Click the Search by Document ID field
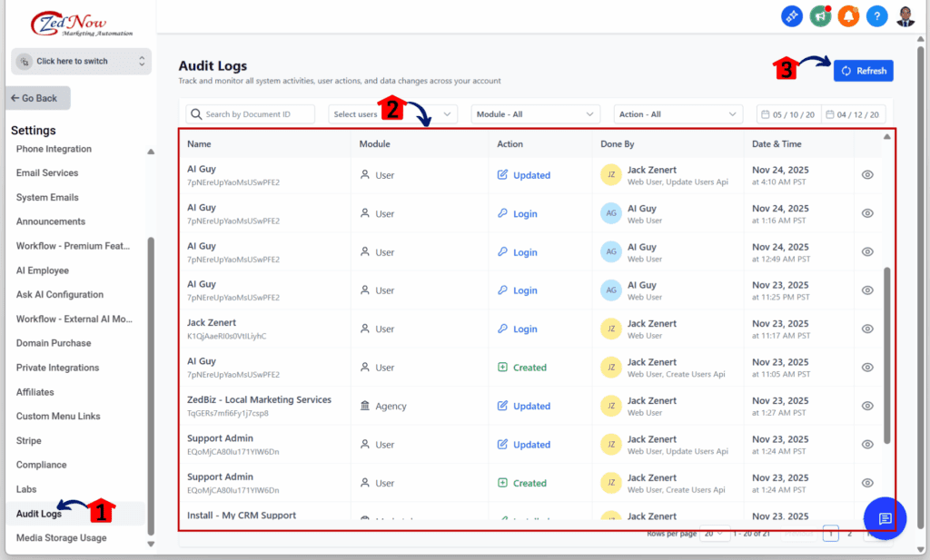This screenshot has width=930, height=560. (x=251, y=114)
